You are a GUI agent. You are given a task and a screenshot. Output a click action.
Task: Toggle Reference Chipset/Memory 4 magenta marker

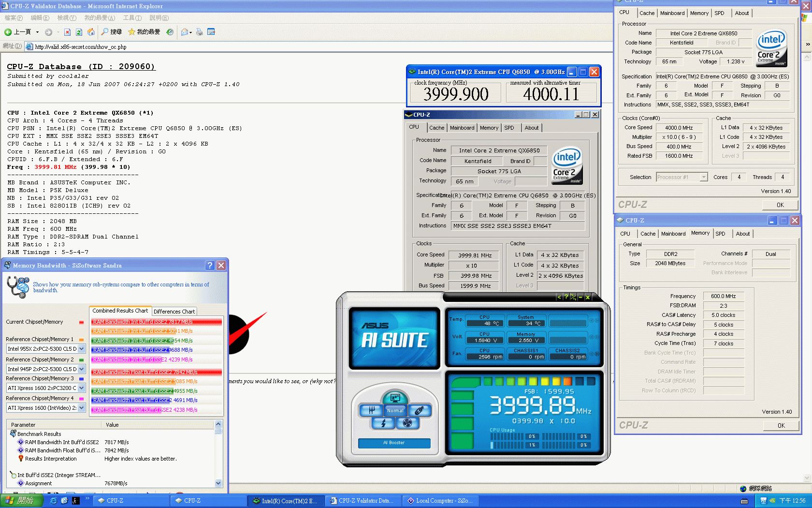[81, 399]
